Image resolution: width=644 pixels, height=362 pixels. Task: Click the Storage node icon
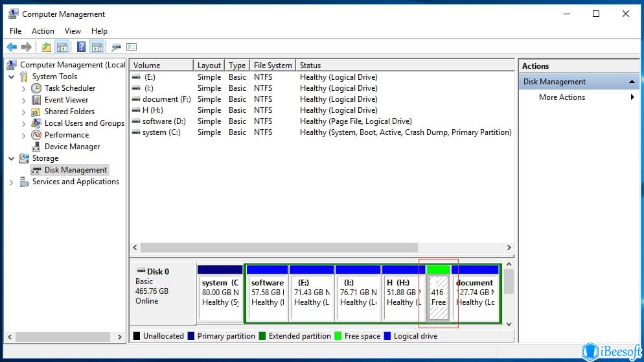click(24, 158)
